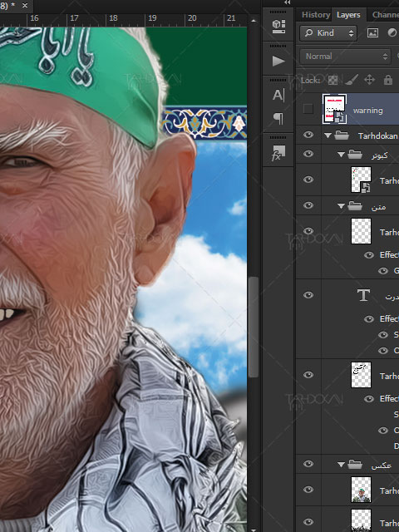Lock all padlock icon
This screenshot has width=399, height=532.
(388, 80)
